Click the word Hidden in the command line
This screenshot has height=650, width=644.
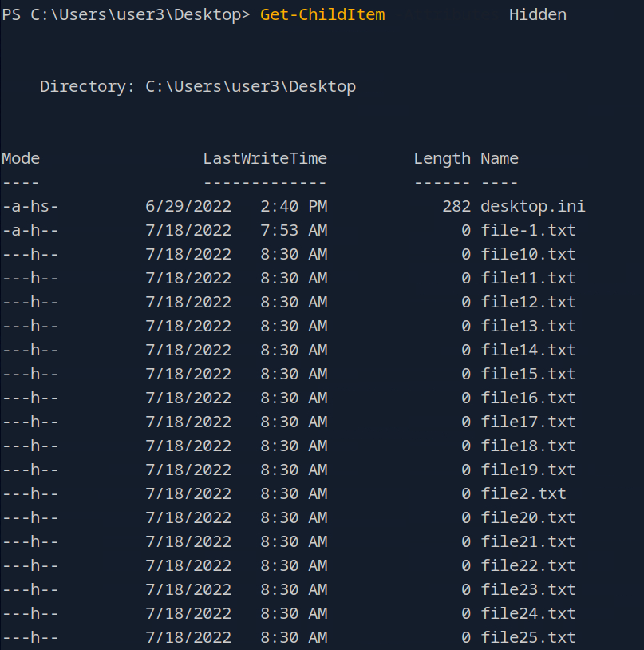point(538,15)
